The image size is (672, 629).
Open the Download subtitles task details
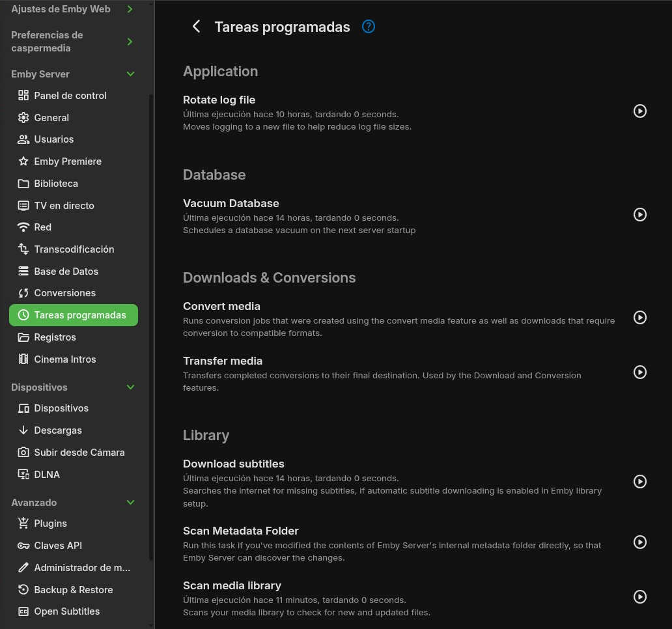click(x=234, y=464)
